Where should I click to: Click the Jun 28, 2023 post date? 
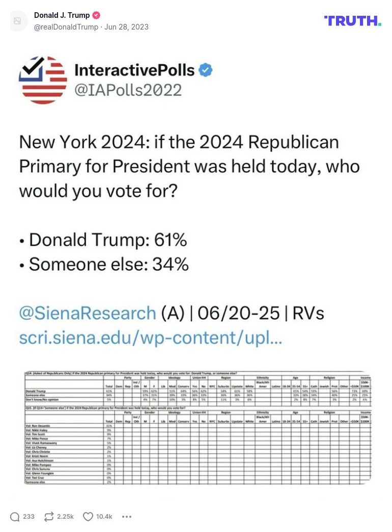point(127,27)
